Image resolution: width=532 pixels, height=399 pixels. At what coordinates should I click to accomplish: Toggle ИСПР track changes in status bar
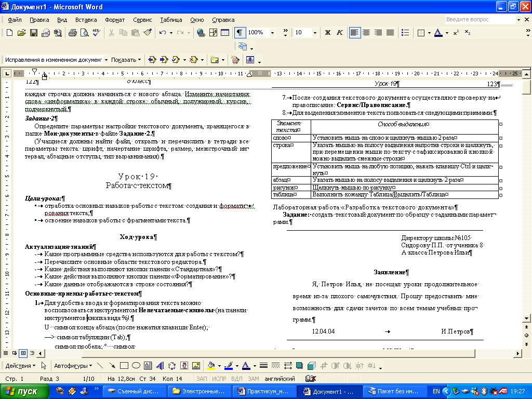[x=219, y=379]
